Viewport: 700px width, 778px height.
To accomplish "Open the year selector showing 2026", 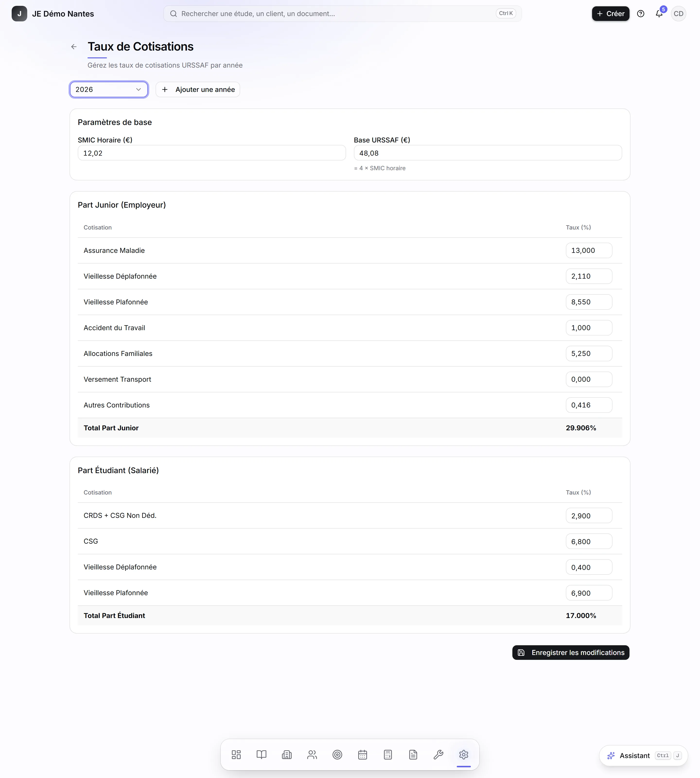I will pyautogui.click(x=109, y=90).
